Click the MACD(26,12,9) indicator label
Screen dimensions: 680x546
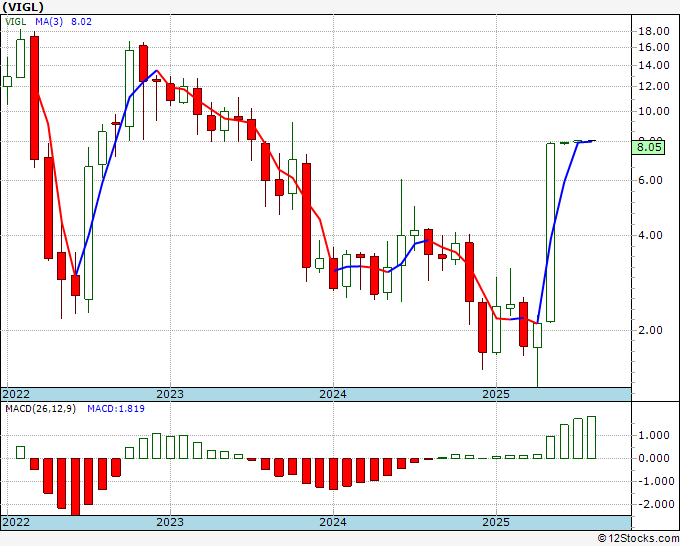40,409
